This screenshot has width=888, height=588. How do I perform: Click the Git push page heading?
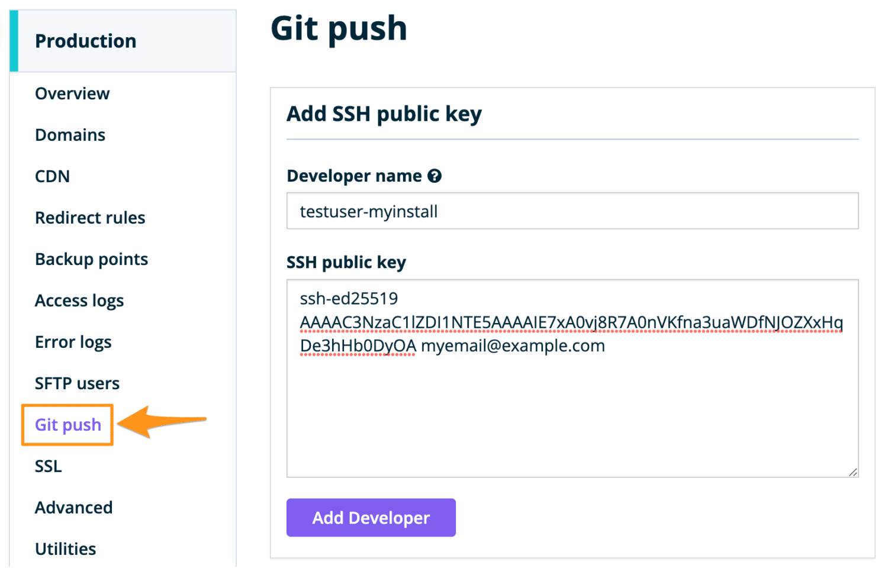point(339,28)
